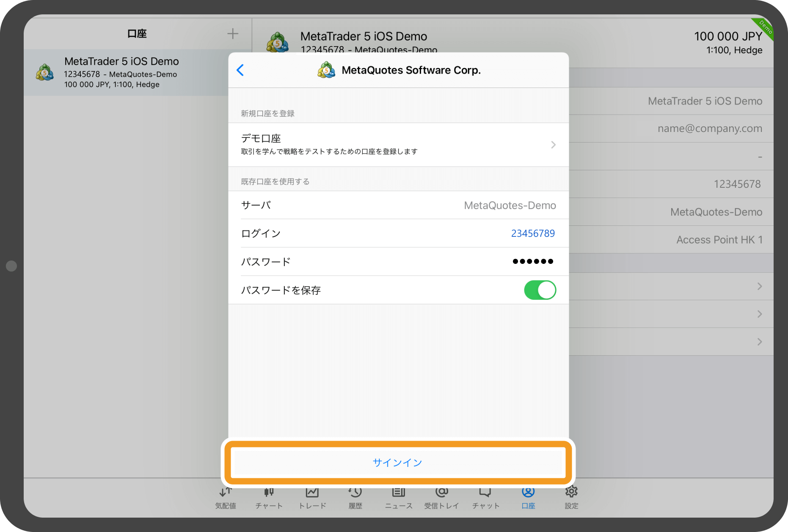
Task: Open the 設定 (Settings) icon
Action: click(571, 498)
